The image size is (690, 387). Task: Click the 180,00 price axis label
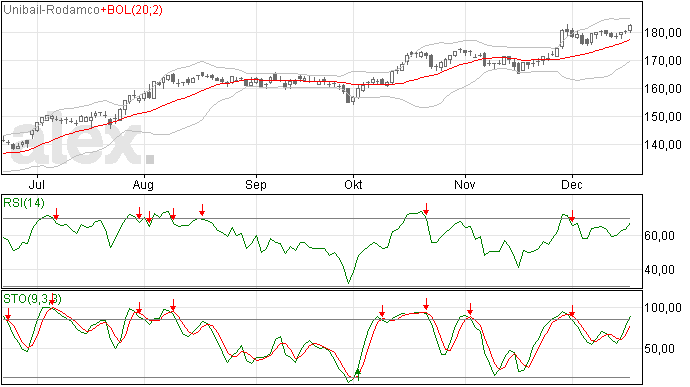(x=662, y=33)
